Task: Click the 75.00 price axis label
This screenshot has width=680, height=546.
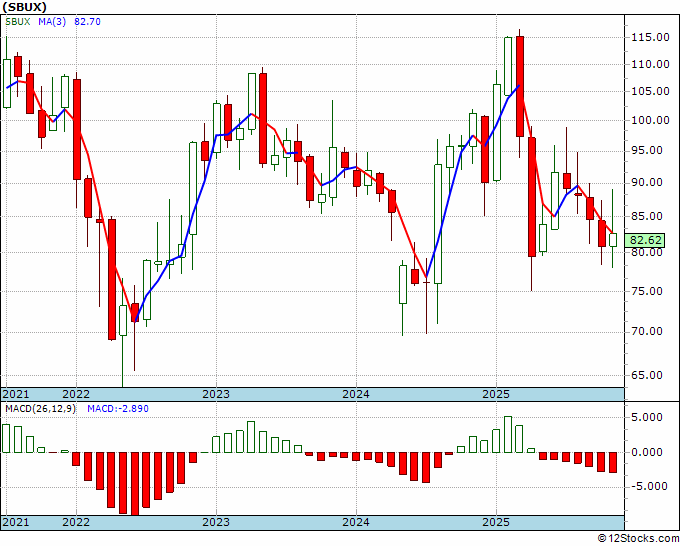Action: [x=648, y=291]
